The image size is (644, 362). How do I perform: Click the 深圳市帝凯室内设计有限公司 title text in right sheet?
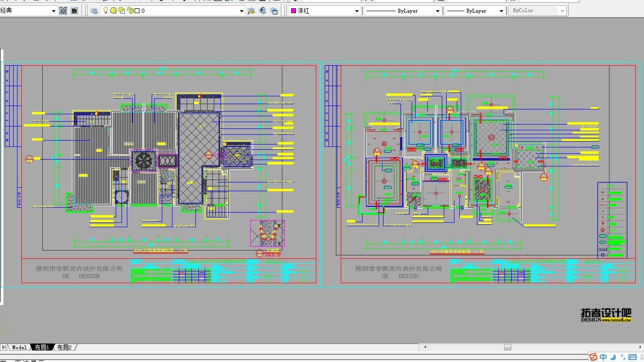pos(399,269)
